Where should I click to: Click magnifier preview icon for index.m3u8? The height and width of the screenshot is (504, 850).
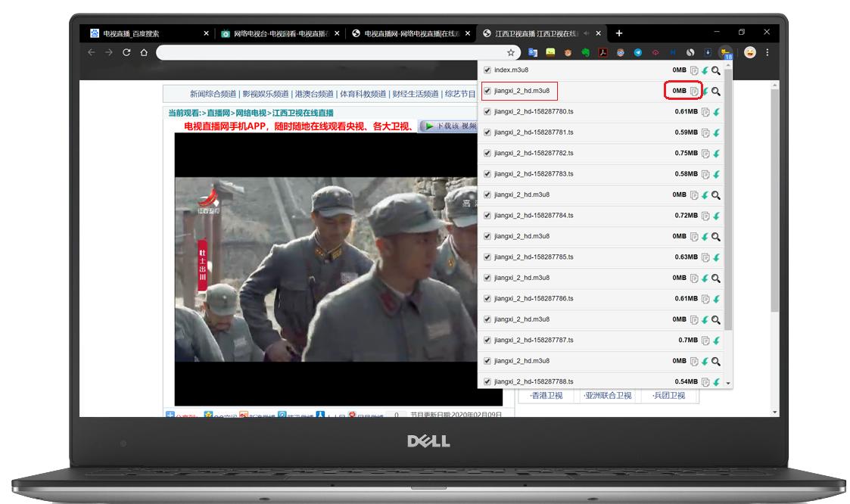[x=716, y=70]
